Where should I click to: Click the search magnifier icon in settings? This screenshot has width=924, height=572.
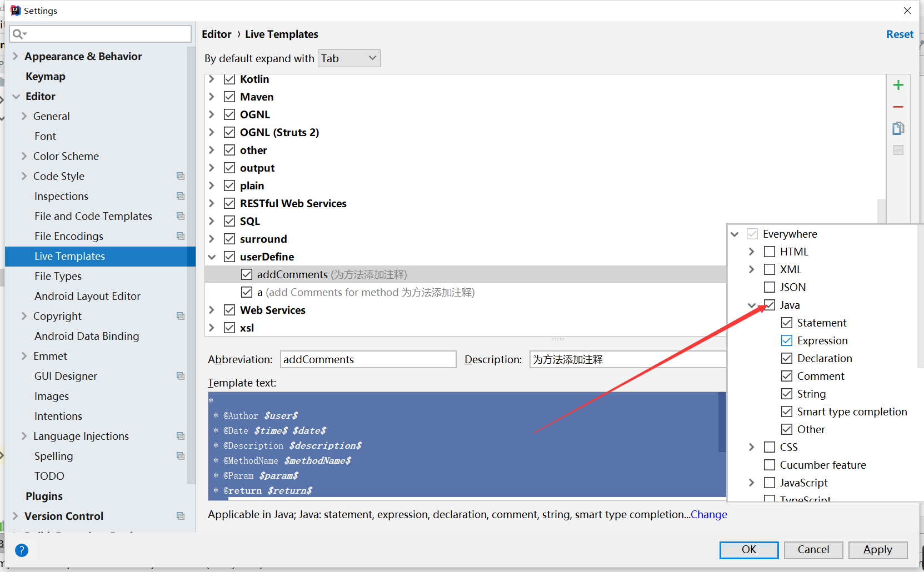point(19,34)
